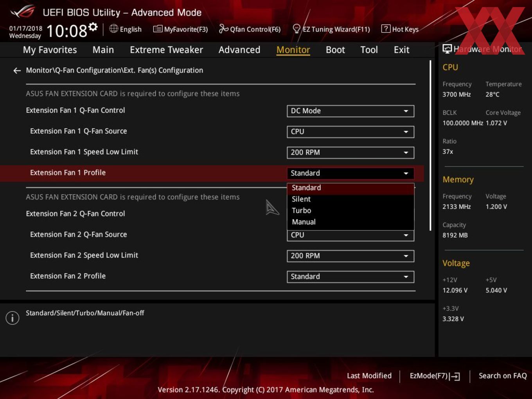Click the CPU heading in Hardware Monitor
Viewport: 532px width, 399px height.
point(450,67)
